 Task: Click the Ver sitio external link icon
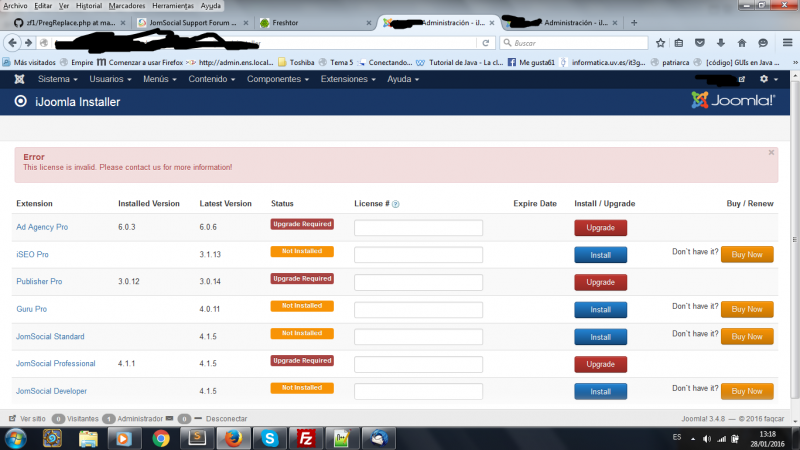[12, 418]
